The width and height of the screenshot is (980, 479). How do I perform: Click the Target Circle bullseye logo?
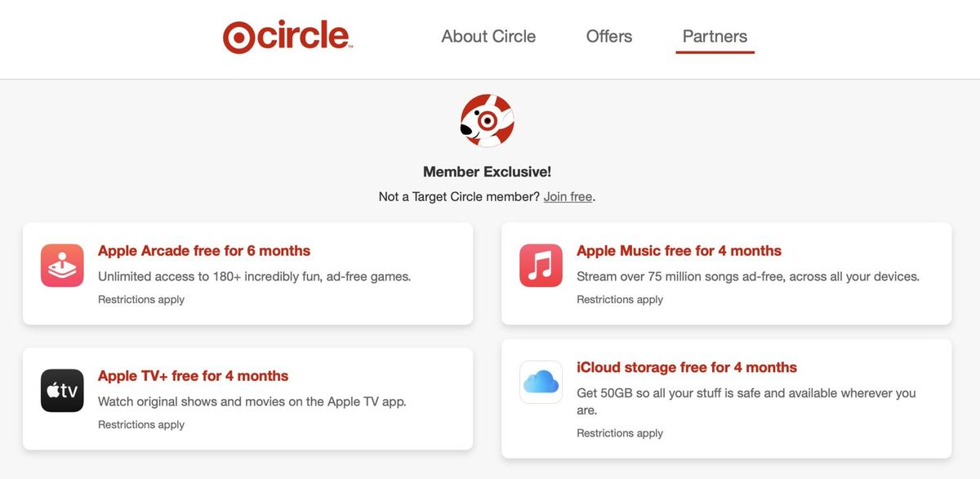click(x=237, y=36)
